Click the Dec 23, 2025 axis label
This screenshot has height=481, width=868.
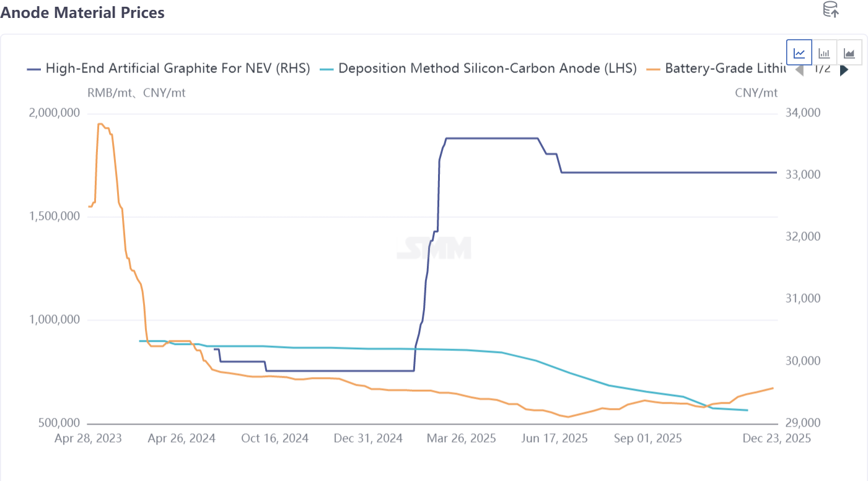[x=776, y=438]
